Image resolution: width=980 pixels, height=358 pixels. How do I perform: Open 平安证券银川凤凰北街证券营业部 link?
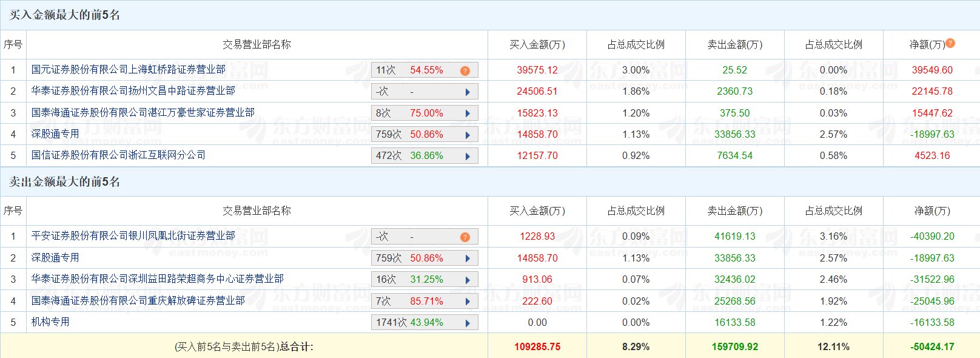[x=133, y=236]
